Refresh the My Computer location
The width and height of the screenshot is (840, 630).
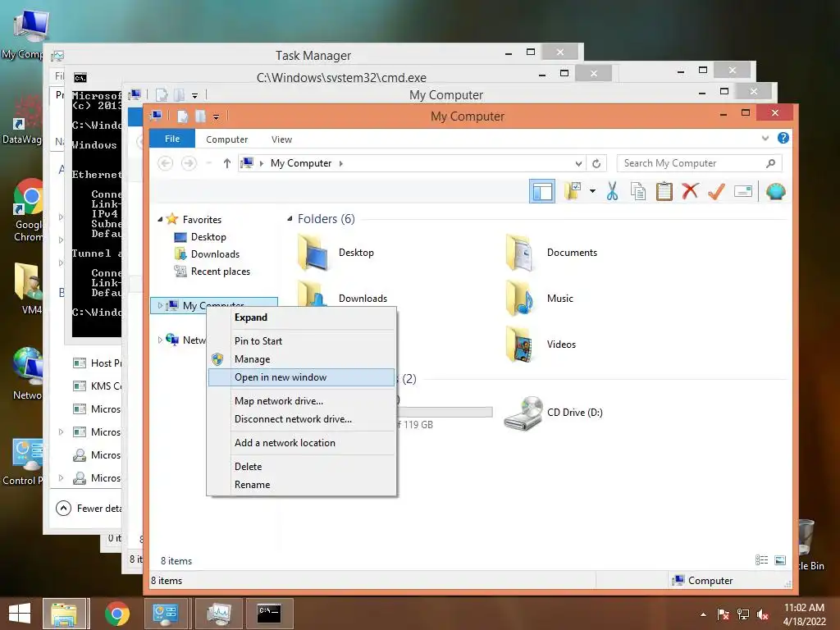point(596,163)
